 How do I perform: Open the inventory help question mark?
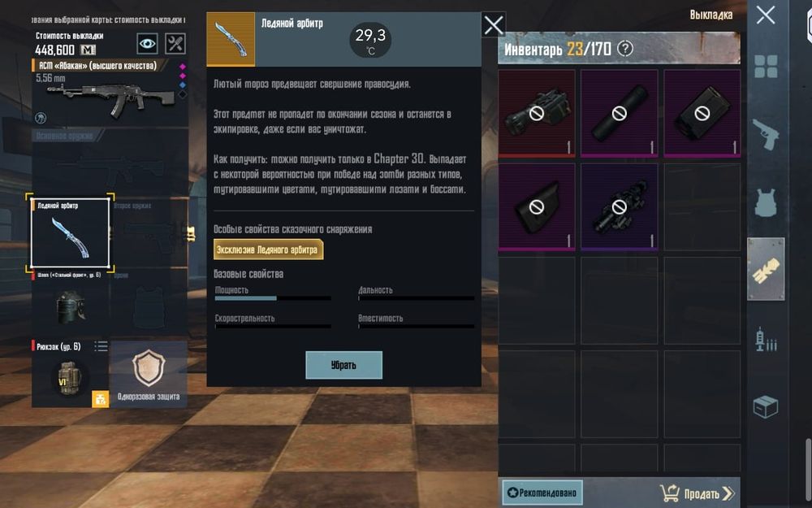pyautogui.click(x=625, y=49)
